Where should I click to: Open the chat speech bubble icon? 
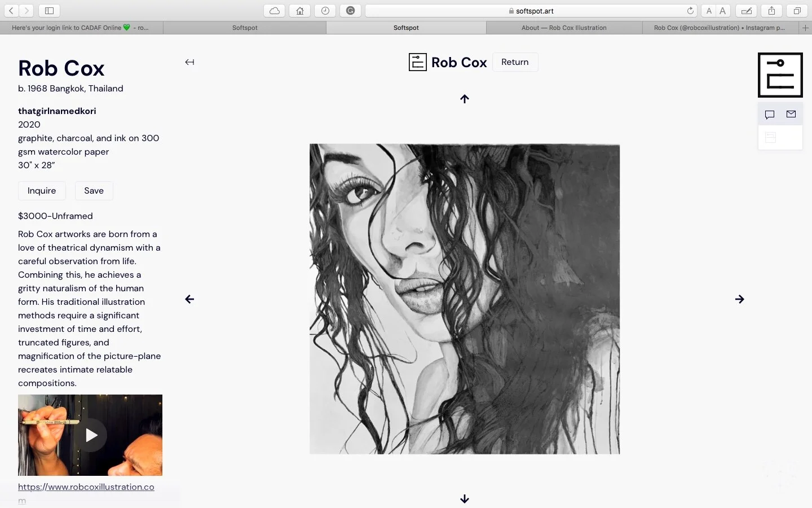(x=770, y=115)
